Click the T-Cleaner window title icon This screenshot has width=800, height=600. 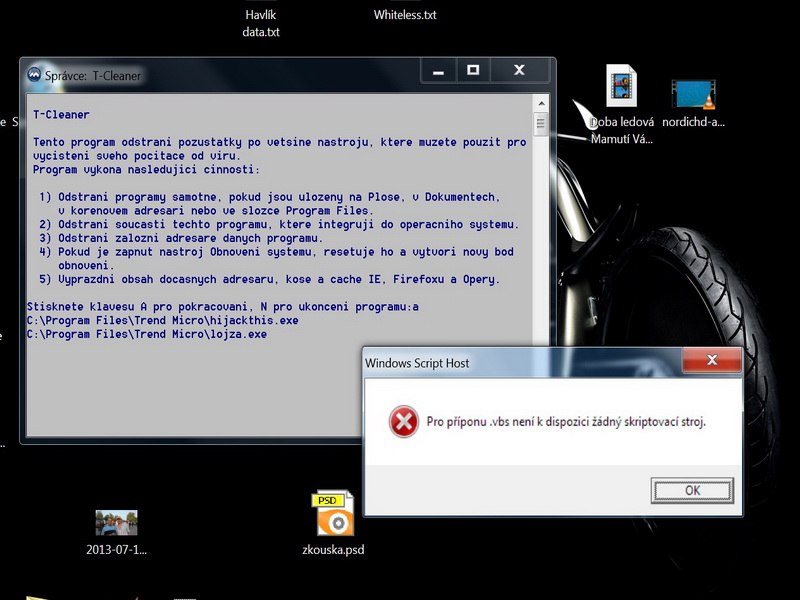[x=35, y=73]
